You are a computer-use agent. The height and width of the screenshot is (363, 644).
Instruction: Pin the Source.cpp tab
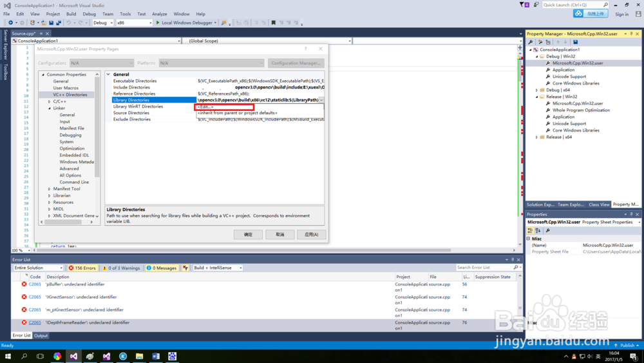click(x=41, y=34)
